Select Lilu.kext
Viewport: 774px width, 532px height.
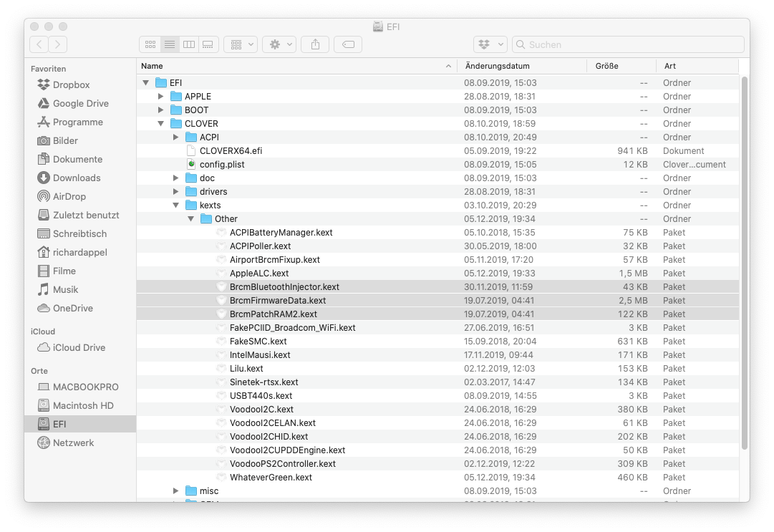click(438, 369)
